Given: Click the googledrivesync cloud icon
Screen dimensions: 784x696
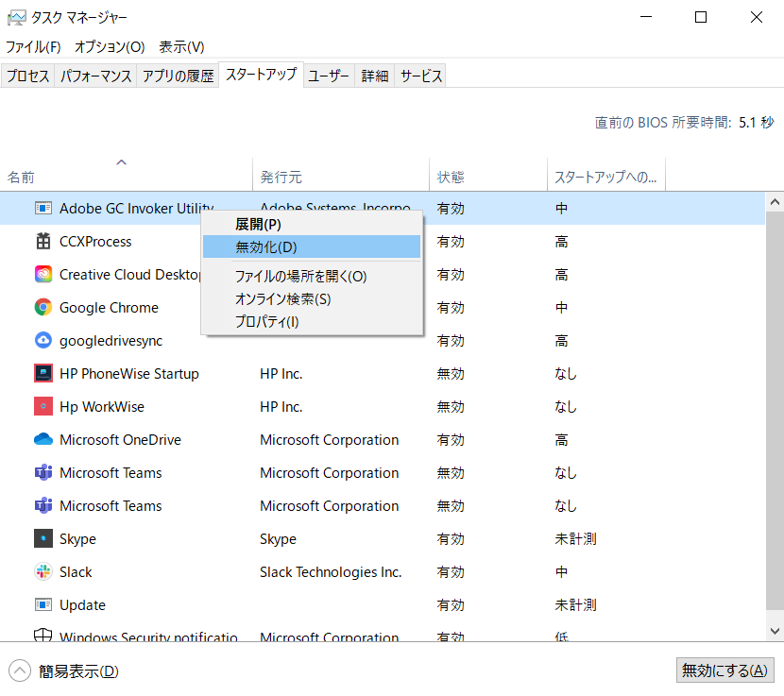Looking at the screenshot, I should [x=43, y=340].
